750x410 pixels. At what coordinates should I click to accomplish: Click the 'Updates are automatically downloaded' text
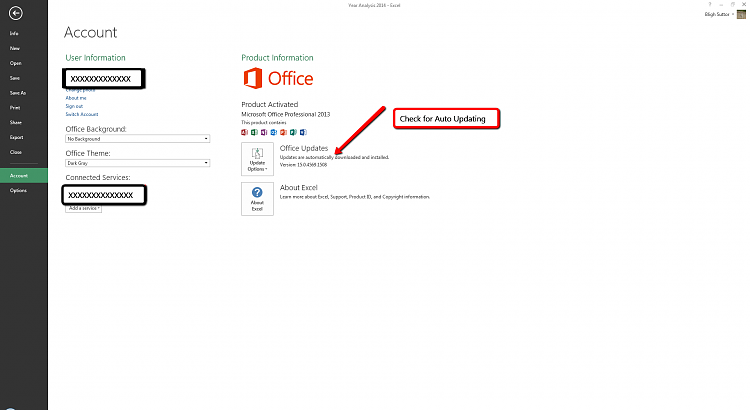pyautogui.click(x=334, y=157)
